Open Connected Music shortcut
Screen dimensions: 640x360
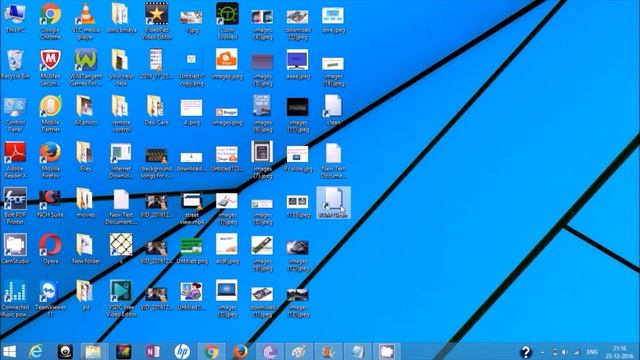pos(15,299)
